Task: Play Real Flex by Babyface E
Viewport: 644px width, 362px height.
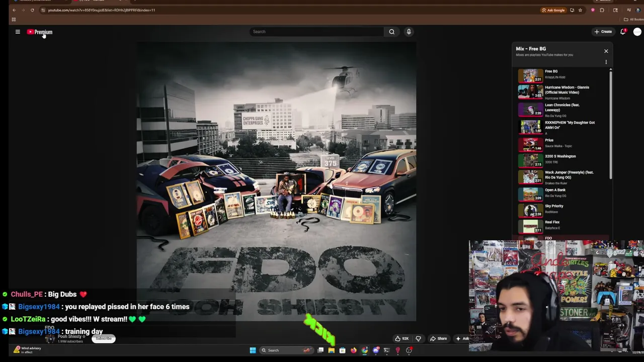Action: [563, 226]
